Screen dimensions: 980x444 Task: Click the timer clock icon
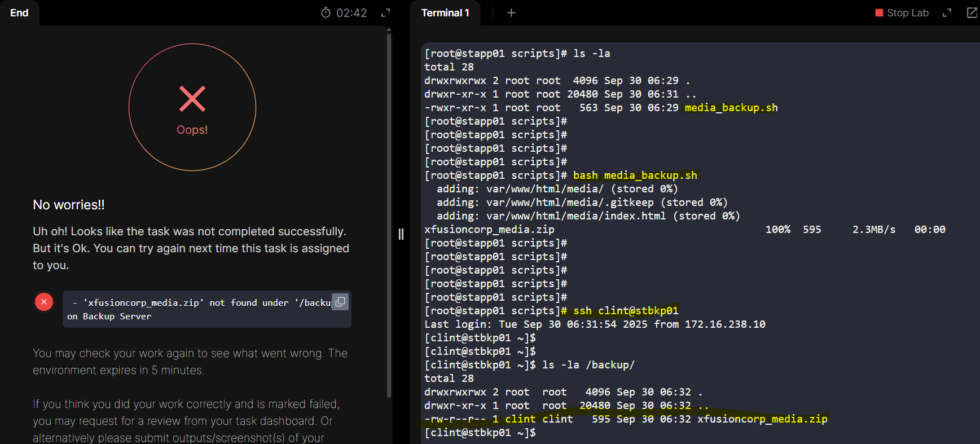tap(326, 12)
